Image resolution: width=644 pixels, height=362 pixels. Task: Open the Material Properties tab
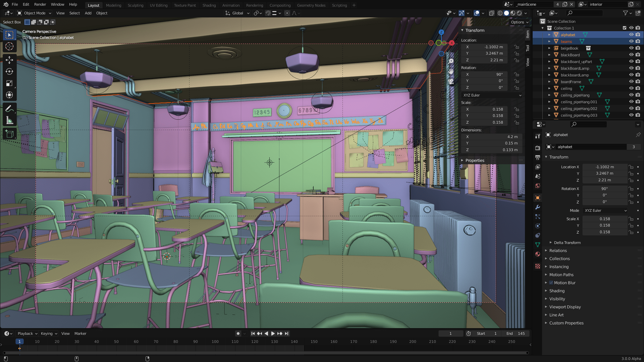[538, 254]
